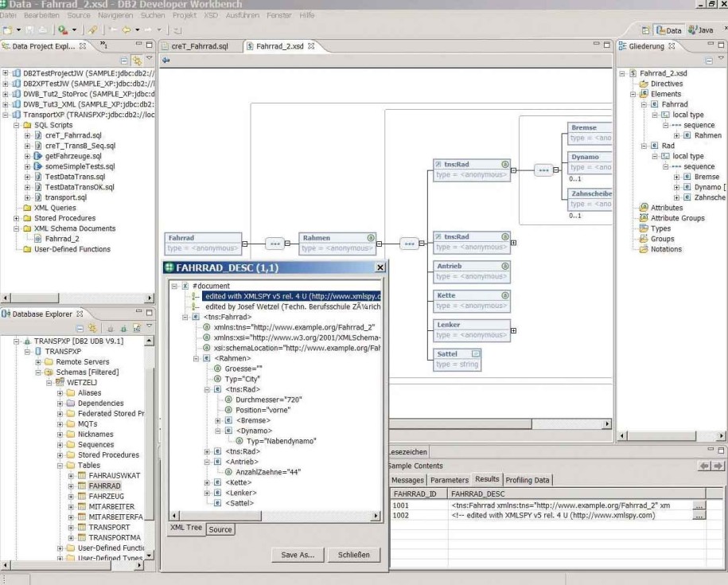The image size is (728, 585).
Task: Expand the Kette node in FAHRRAD_DESC popup
Action: click(x=208, y=483)
